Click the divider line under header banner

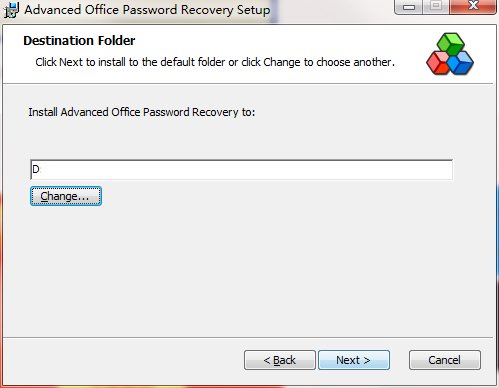click(x=248, y=83)
